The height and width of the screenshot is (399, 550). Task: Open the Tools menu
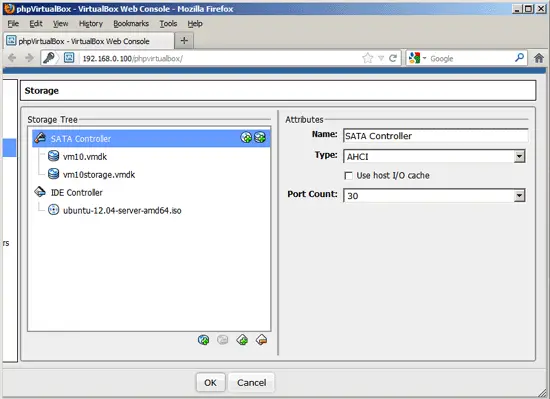[168, 23]
